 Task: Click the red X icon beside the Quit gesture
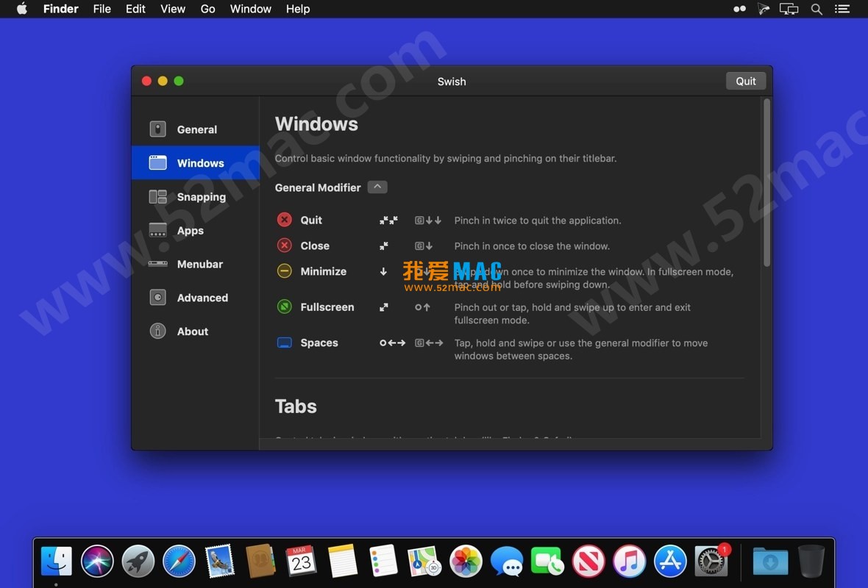(285, 220)
